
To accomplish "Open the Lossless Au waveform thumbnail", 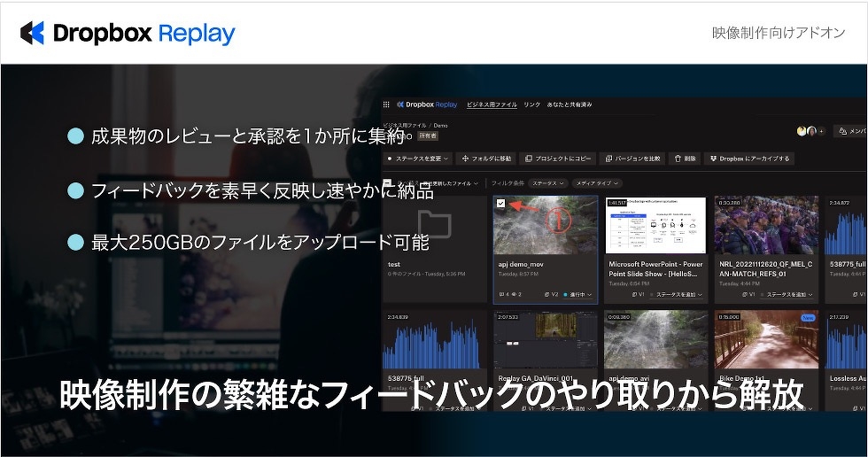I will (x=847, y=340).
